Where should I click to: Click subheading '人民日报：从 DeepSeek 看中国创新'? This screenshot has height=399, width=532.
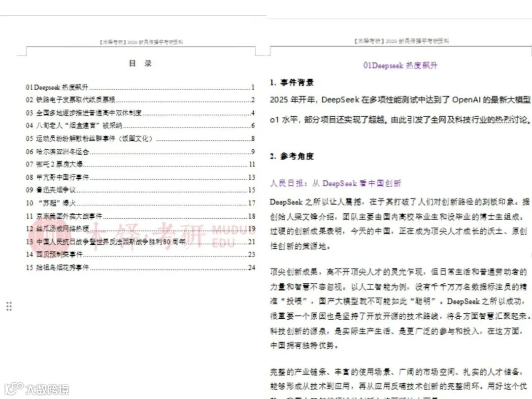[x=335, y=183]
